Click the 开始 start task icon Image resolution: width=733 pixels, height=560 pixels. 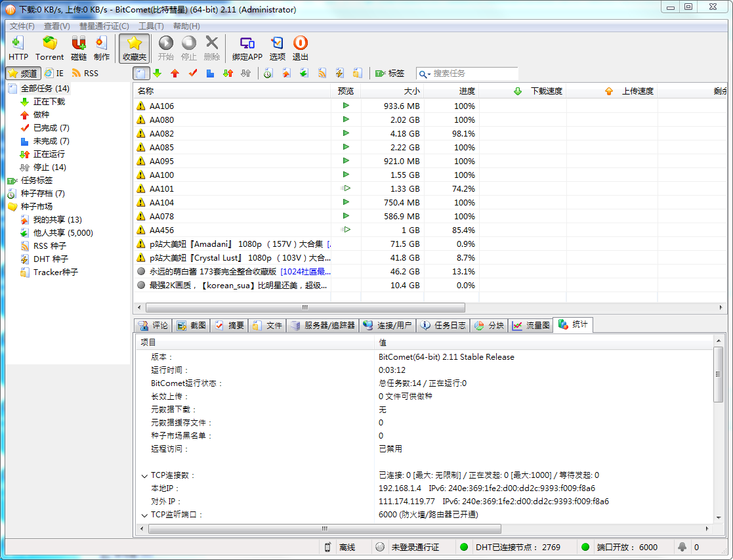[x=165, y=48]
